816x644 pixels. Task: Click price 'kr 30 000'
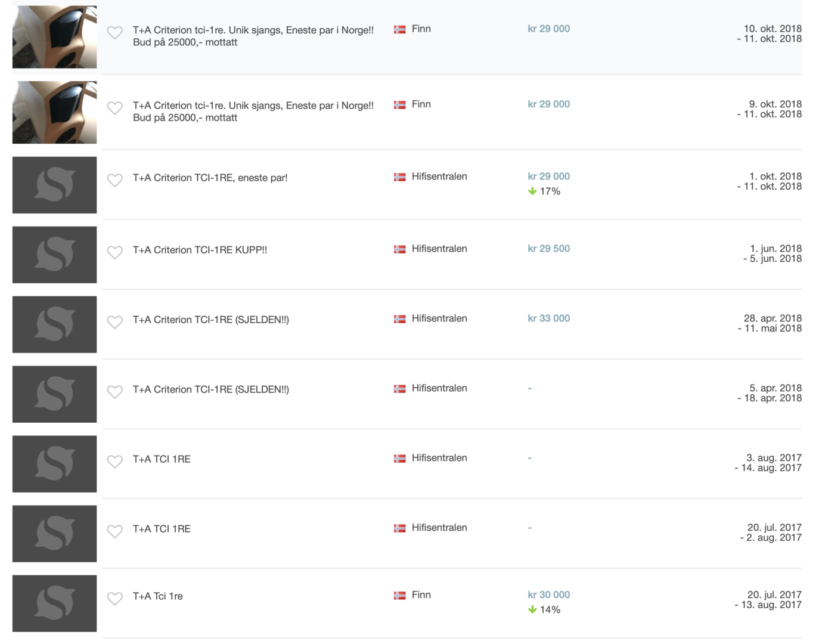coord(549,595)
